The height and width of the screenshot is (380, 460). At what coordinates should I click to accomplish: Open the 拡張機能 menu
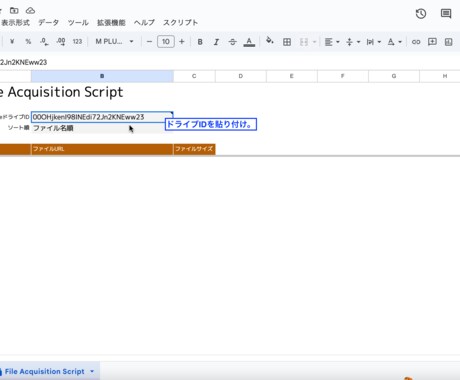tap(111, 23)
